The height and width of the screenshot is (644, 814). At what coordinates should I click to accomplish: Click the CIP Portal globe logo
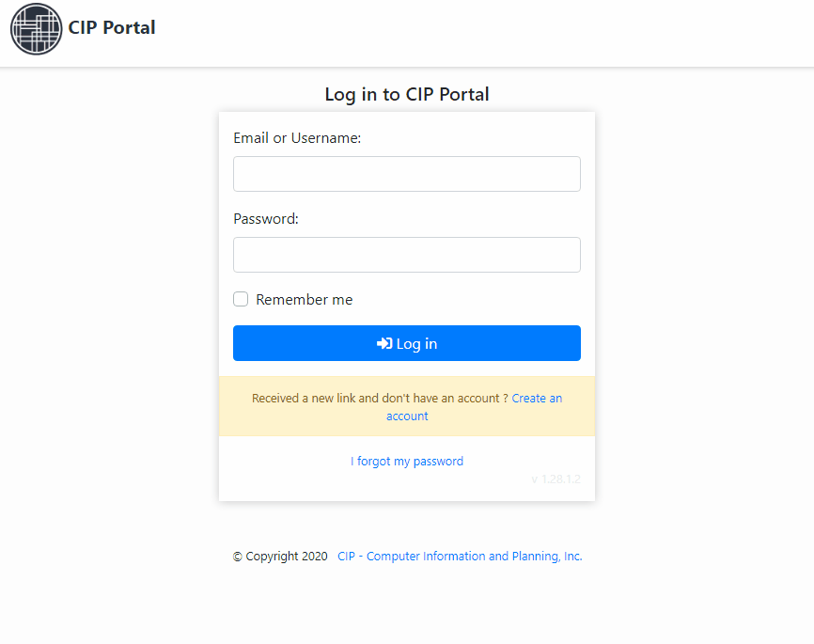click(36, 28)
